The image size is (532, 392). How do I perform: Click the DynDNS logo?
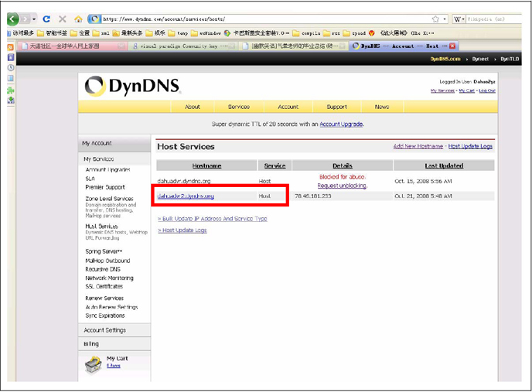tap(132, 86)
